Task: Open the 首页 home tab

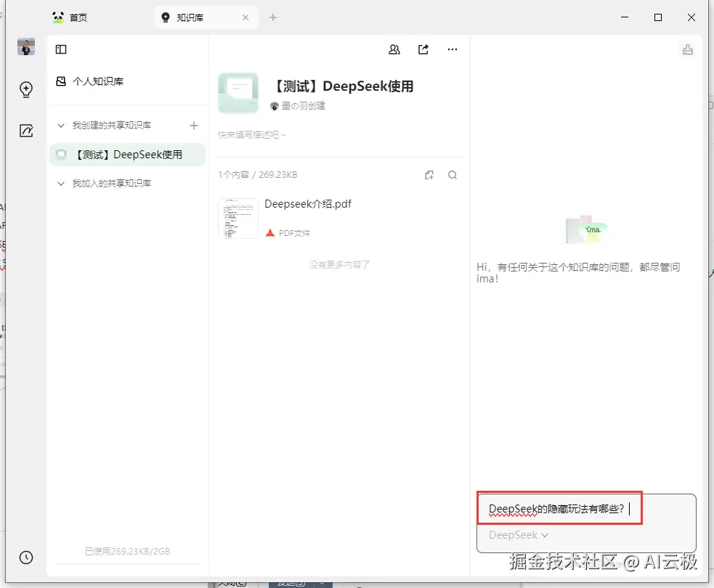Action: [x=70, y=17]
